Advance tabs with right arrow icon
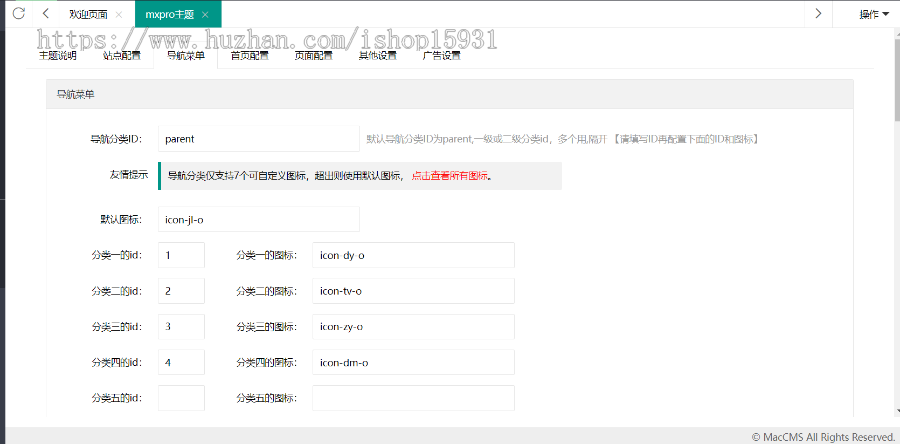Viewport: 900px width, 444px height. coord(818,14)
